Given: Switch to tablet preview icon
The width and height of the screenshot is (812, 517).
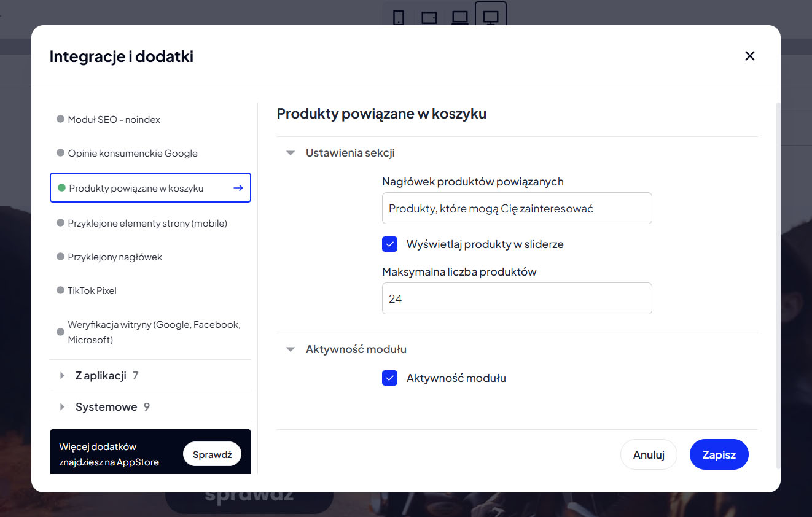Looking at the screenshot, I should (x=429, y=18).
